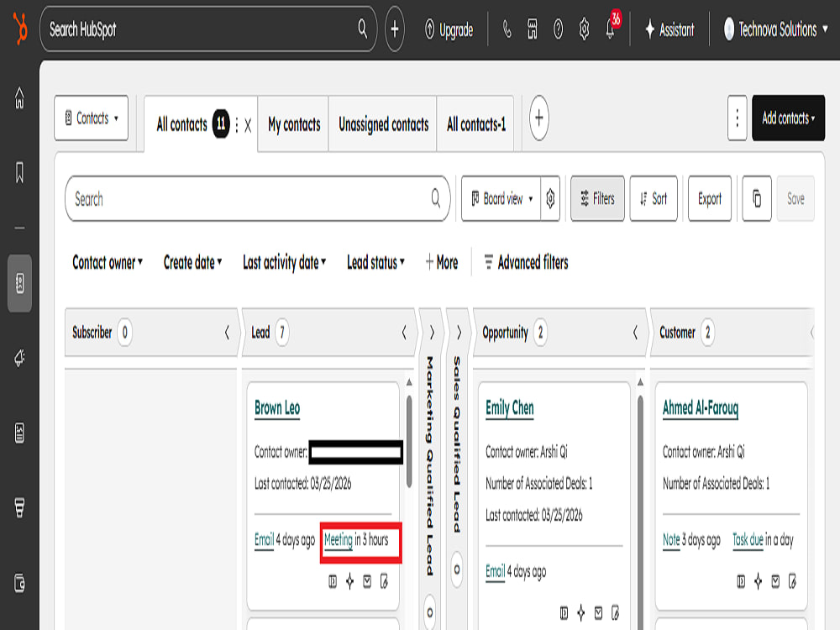
Task: Click the preview icon on Brown Leo card
Action: (333, 581)
